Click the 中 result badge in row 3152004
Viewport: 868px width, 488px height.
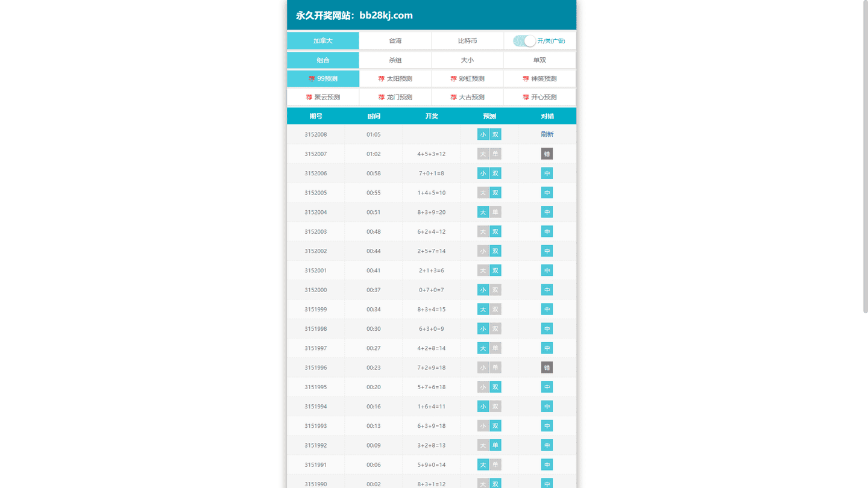pyautogui.click(x=547, y=212)
